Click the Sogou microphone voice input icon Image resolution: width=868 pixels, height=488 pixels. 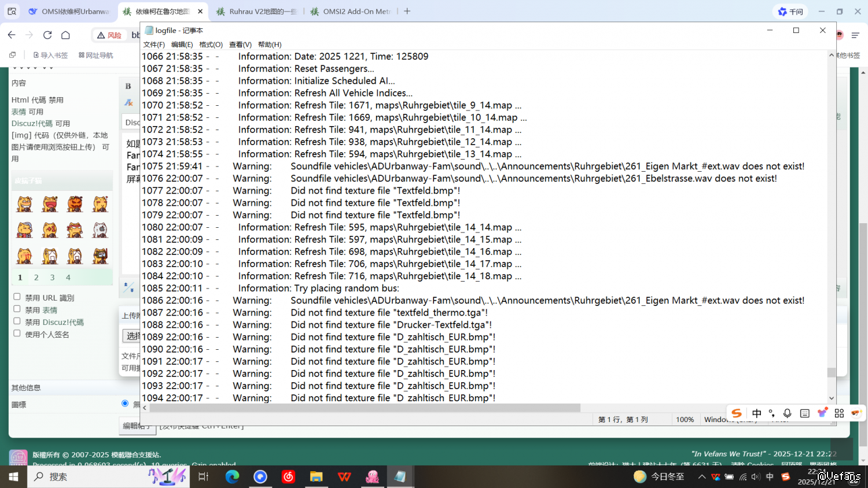[788, 413]
